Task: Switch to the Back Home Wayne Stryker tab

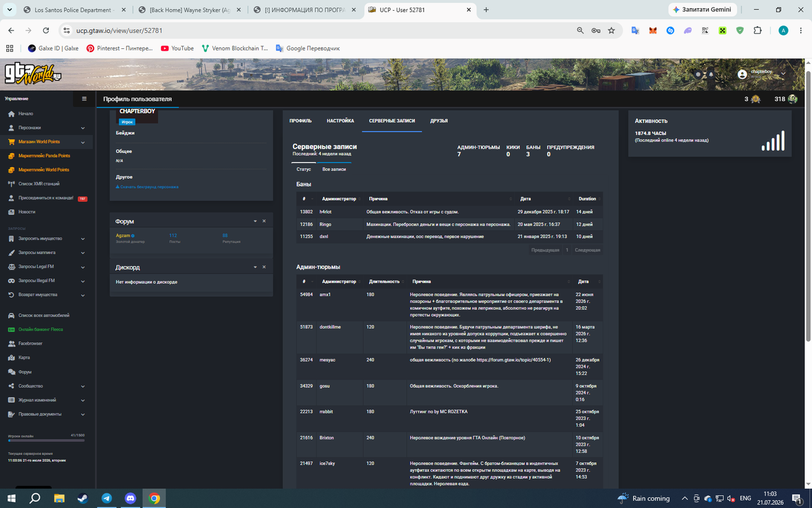Action: 190,10
